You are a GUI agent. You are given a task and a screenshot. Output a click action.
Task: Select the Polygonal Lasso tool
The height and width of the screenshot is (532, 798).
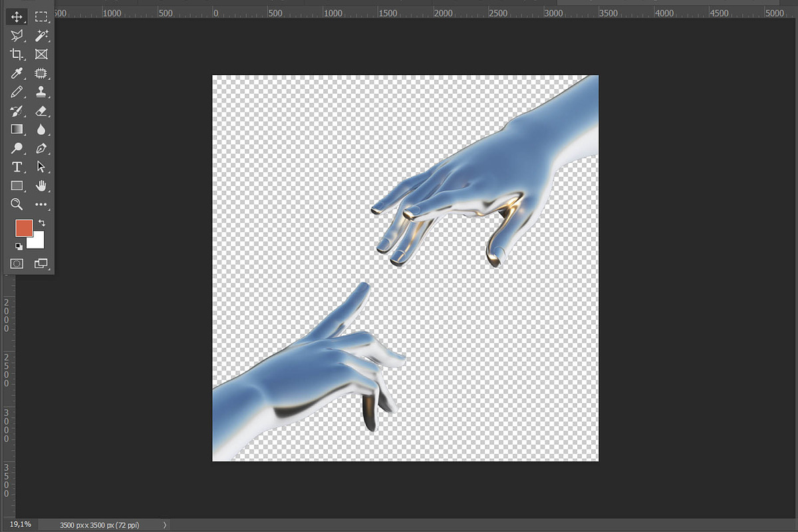click(17, 36)
